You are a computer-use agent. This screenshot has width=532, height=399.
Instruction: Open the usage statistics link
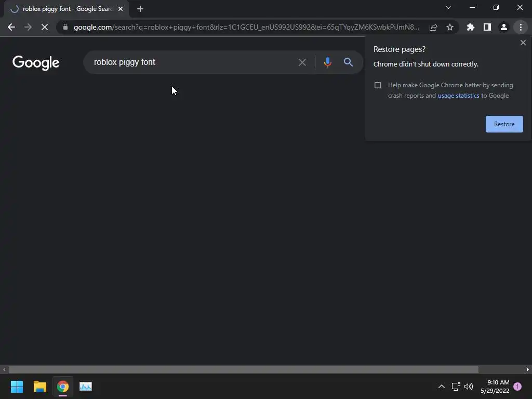click(x=458, y=96)
